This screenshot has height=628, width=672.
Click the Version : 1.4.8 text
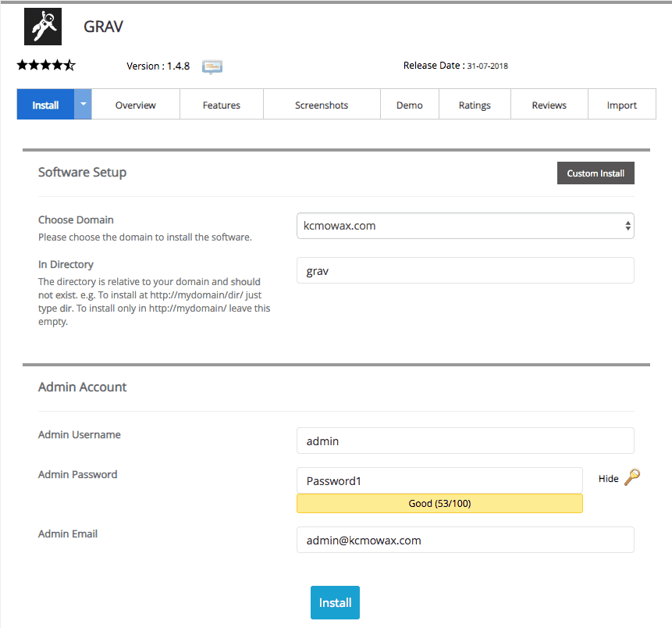(x=158, y=66)
